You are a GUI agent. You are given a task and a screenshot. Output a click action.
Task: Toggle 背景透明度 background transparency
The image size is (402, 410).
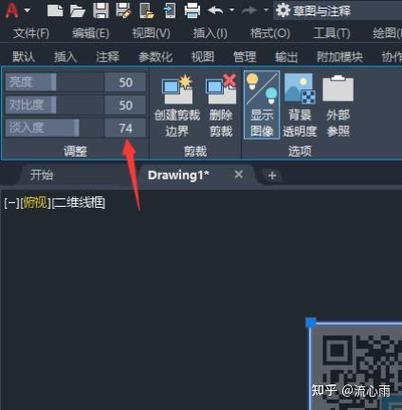pyautogui.click(x=299, y=106)
